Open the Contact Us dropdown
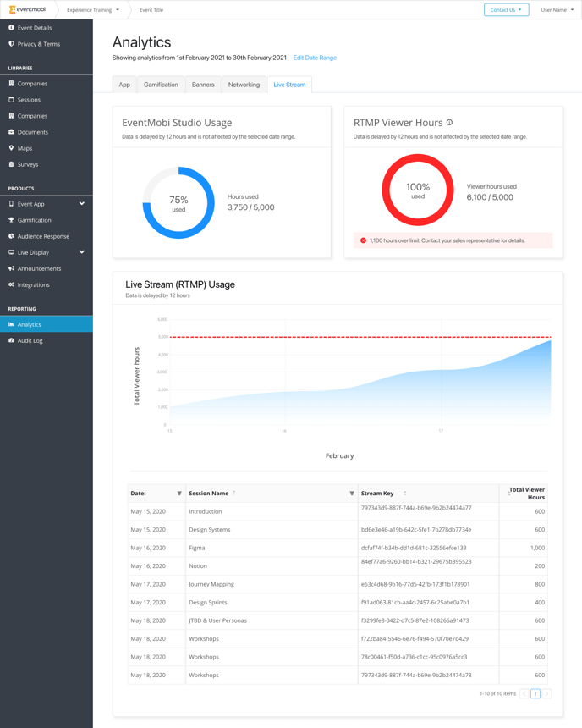Screen dimensions: 582x728 [507, 10]
